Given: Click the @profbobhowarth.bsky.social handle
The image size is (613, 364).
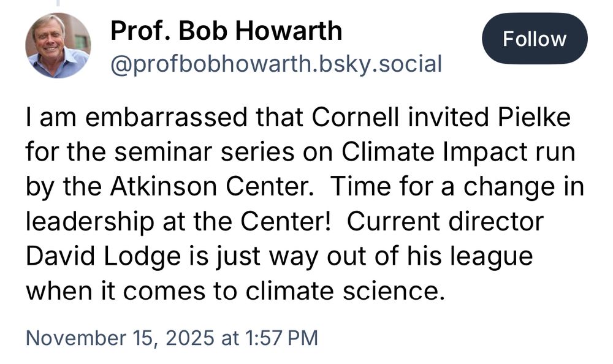Looking at the screenshot, I should [x=276, y=63].
